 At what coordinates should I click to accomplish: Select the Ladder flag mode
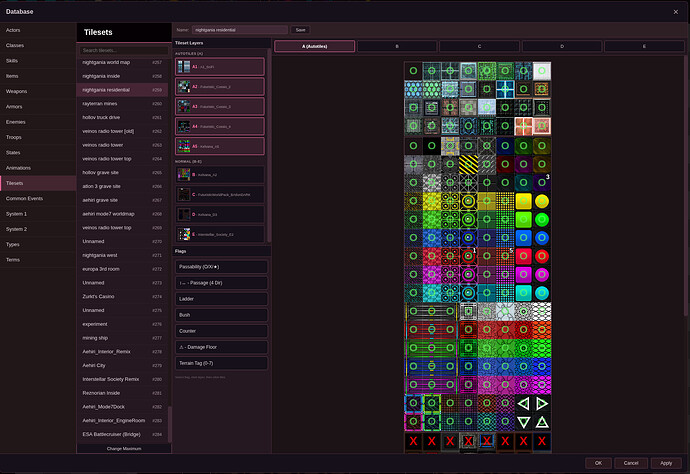click(221, 299)
